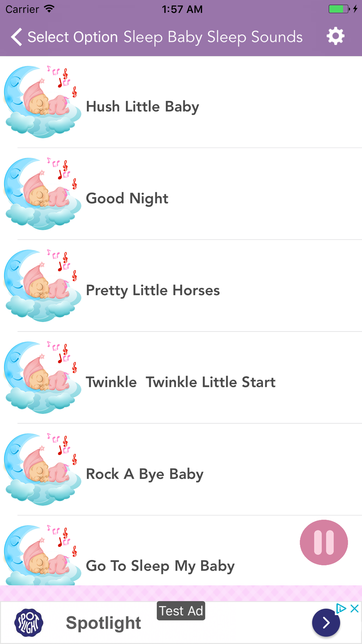The height and width of the screenshot is (644, 362).
Task: Choose Go To Sleep My Baby
Action: pos(160,566)
